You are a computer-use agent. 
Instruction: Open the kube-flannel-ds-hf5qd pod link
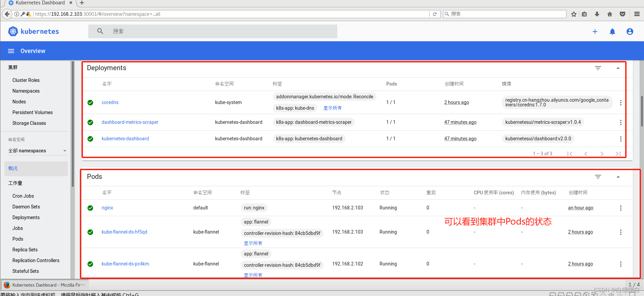[x=125, y=232]
